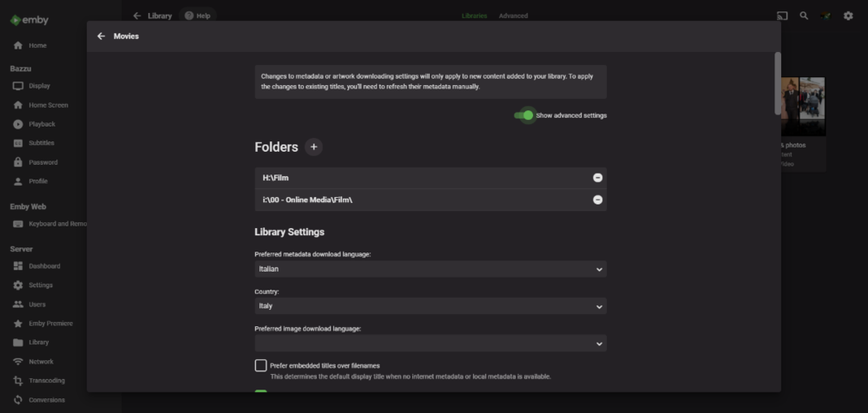Click the add folder plus button
The image size is (868, 413).
pos(314,147)
